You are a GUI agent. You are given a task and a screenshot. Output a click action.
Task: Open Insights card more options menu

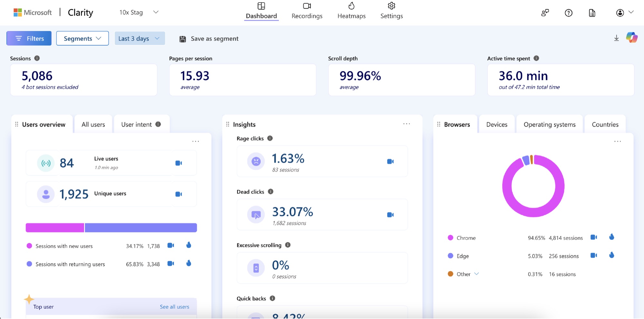pos(407,124)
